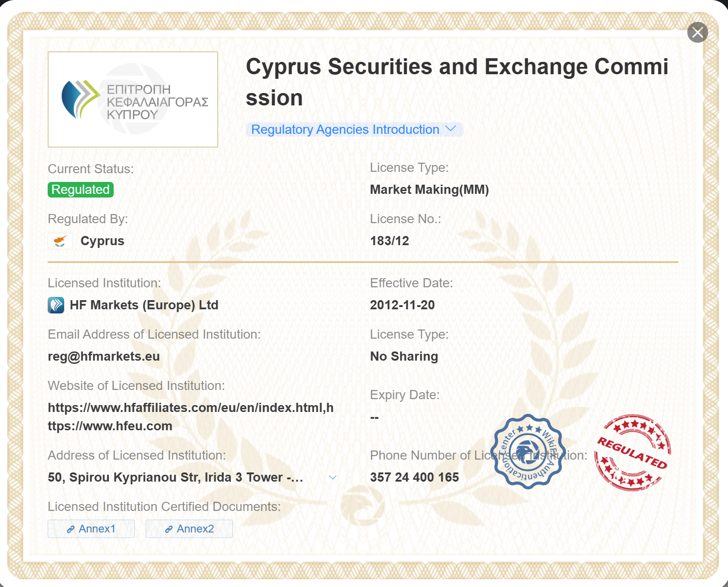The image size is (728, 587).
Task: Click the address 50, Spirou Kyprianou Str
Action: coord(176,477)
